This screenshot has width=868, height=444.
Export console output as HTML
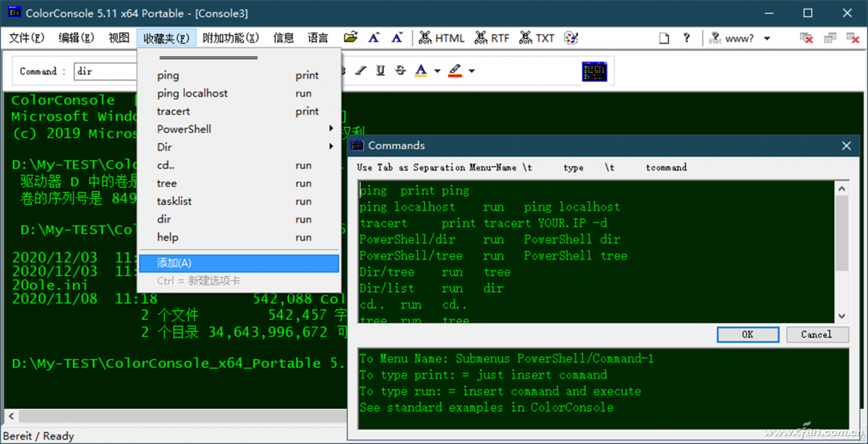(x=441, y=38)
